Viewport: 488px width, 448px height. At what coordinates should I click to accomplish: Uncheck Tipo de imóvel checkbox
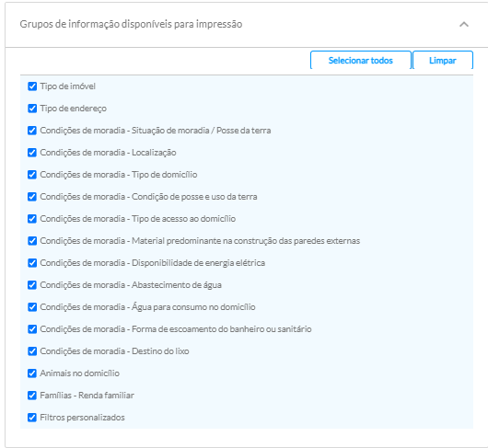pos(32,86)
